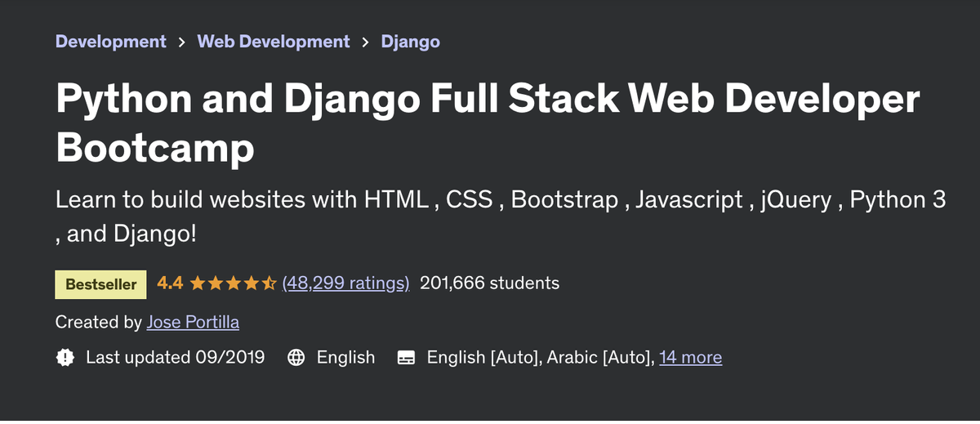Open the Django breadcrumb topic
This screenshot has width=980, height=424.
pos(410,41)
